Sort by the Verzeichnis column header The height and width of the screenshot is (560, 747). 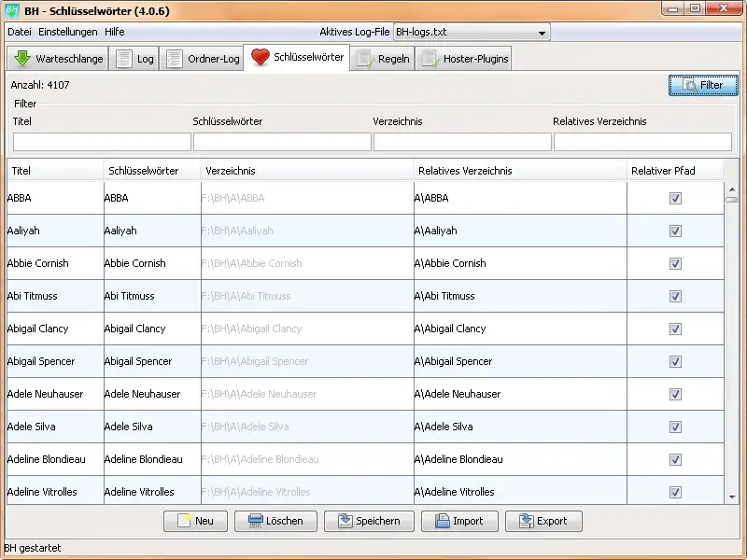click(307, 171)
